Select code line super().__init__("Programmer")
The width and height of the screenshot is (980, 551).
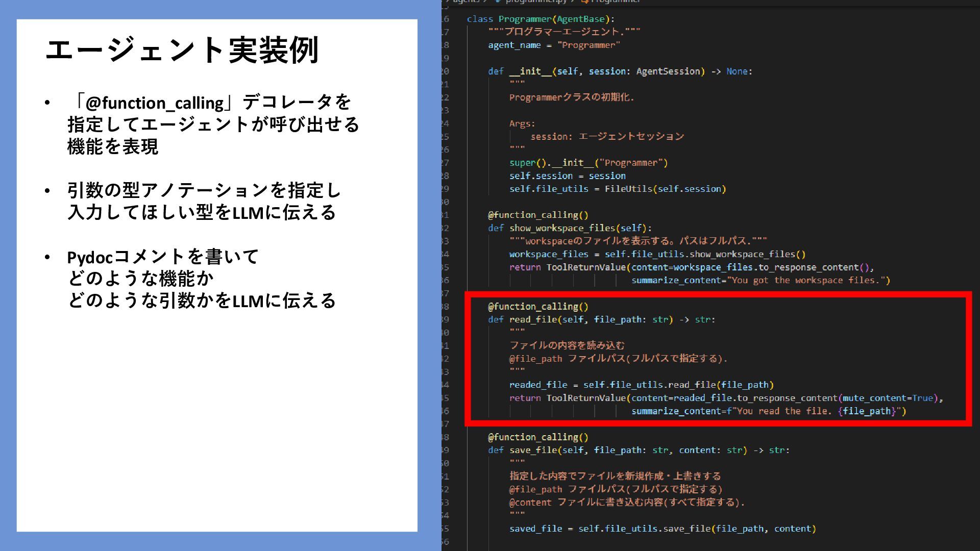click(x=589, y=163)
